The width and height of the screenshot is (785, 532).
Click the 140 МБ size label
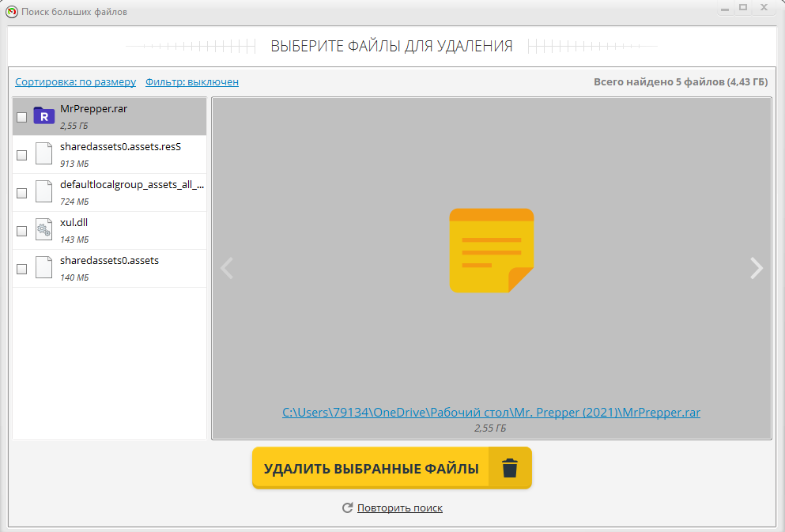point(74,277)
